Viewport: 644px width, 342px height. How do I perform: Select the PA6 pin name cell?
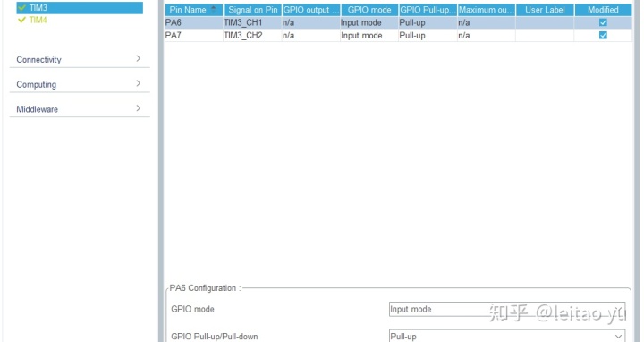[194, 22]
